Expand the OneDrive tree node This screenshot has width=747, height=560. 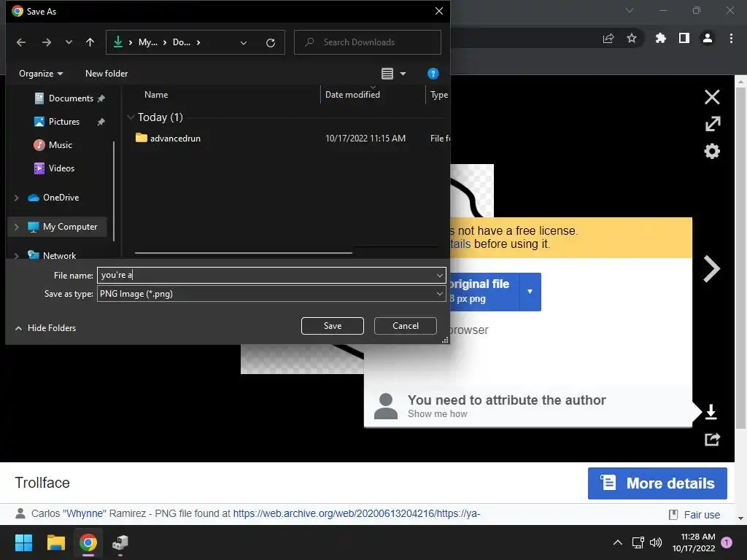17,197
